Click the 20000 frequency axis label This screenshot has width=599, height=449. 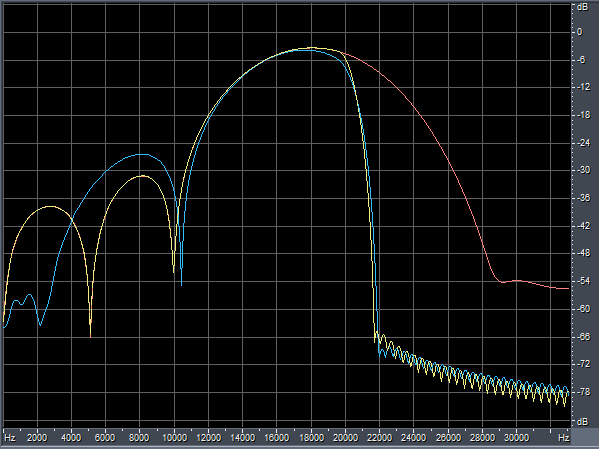(345, 438)
